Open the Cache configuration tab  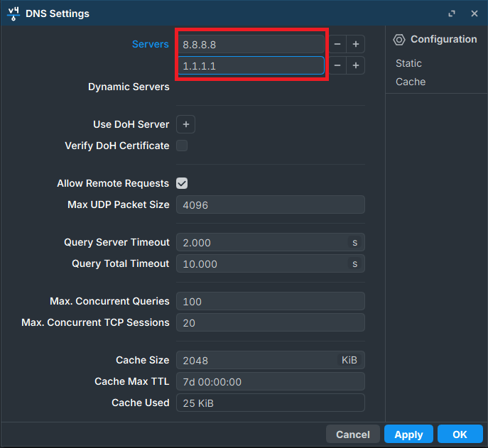click(x=411, y=82)
